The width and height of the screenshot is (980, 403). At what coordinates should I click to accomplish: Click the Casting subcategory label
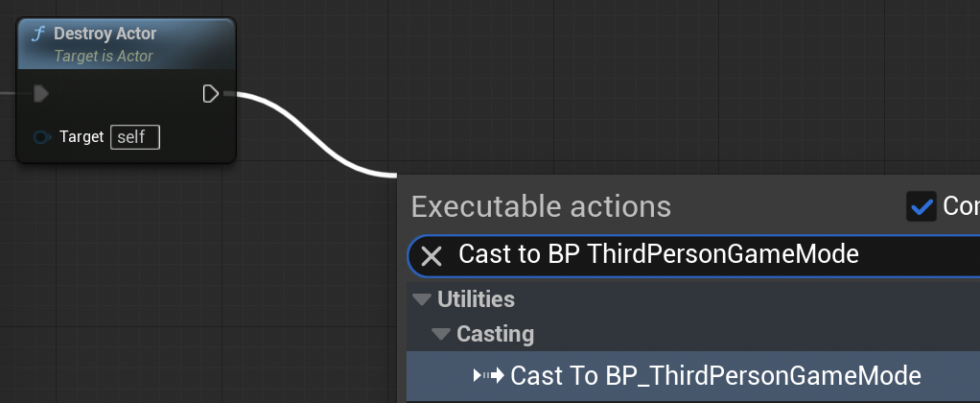tap(495, 334)
